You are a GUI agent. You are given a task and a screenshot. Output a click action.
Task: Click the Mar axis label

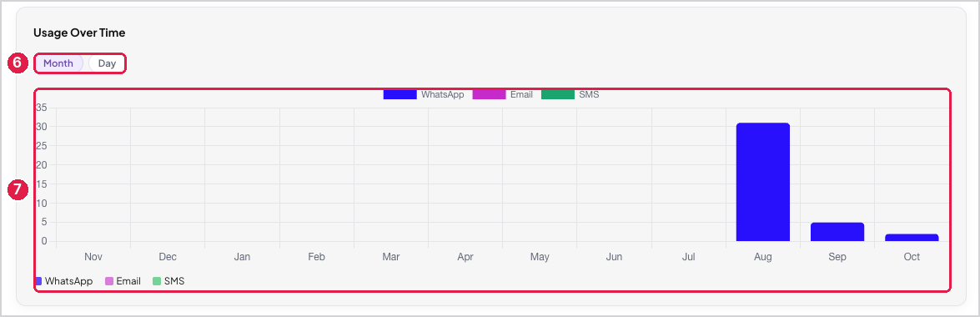tap(390, 257)
